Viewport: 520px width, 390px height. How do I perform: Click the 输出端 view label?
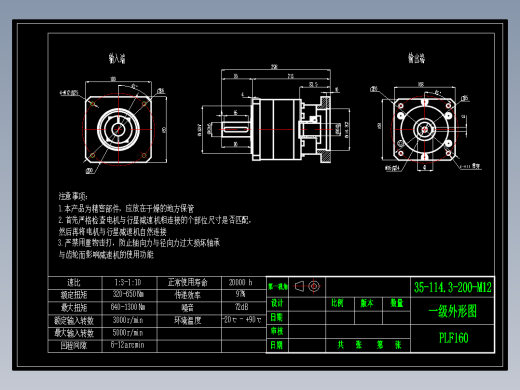coord(417,58)
